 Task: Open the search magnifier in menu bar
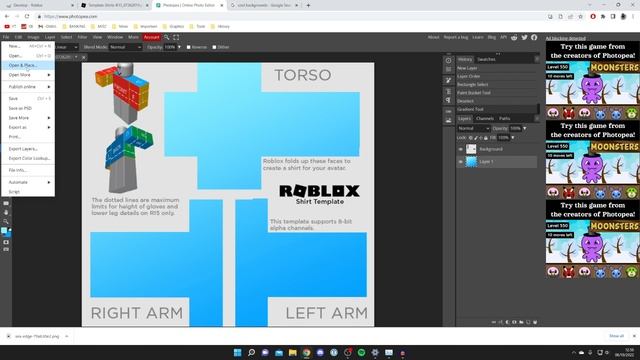167,37
